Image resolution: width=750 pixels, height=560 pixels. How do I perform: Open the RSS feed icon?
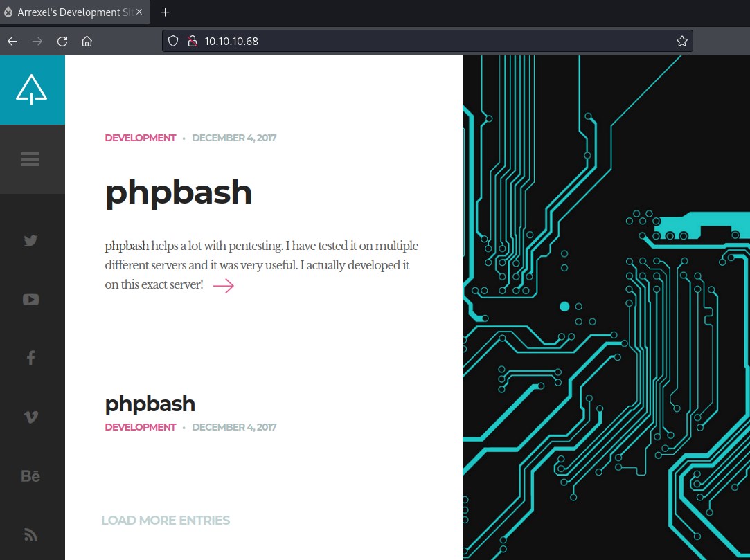point(30,534)
